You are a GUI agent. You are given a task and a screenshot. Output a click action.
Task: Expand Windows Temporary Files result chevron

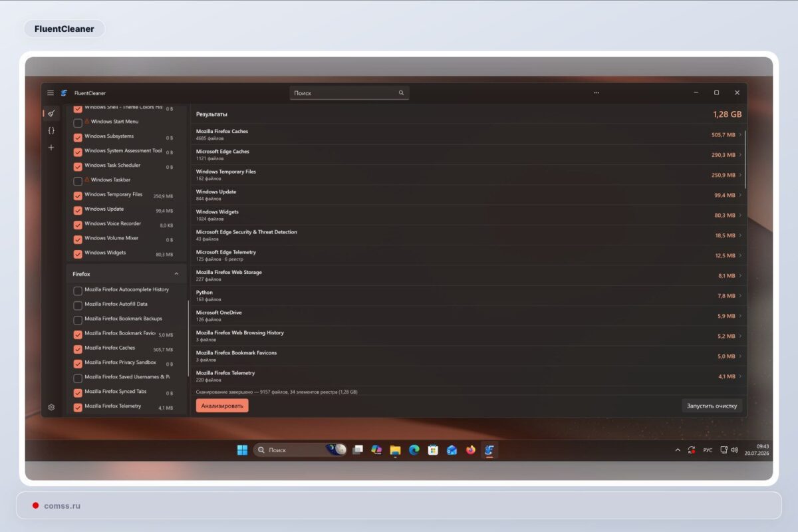tap(740, 175)
